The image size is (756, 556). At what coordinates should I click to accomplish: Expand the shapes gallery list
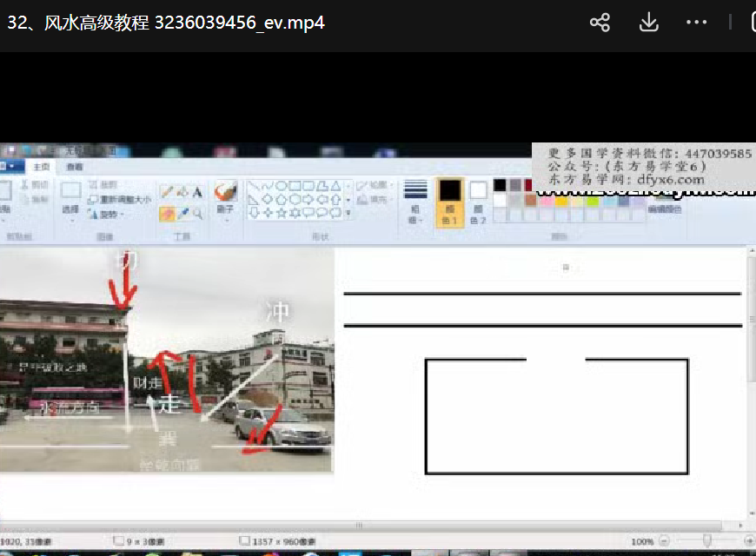point(348,213)
